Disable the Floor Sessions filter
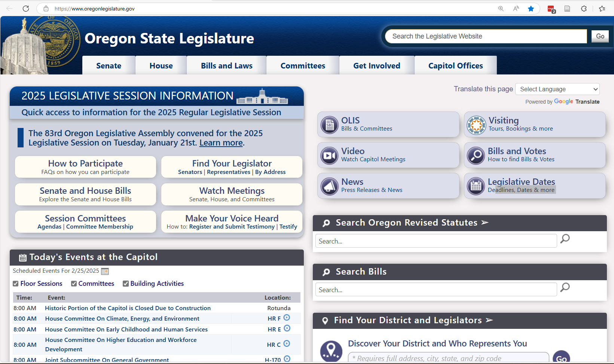614x364 pixels. (15, 284)
